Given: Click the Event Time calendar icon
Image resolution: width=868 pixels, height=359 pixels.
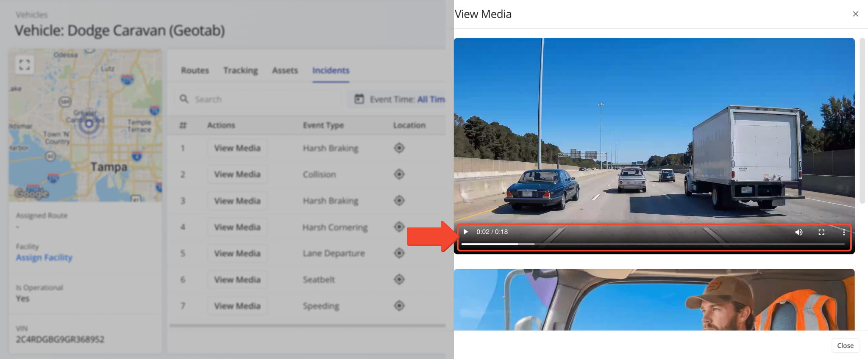Looking at the screenshot, I should [359, 99].
